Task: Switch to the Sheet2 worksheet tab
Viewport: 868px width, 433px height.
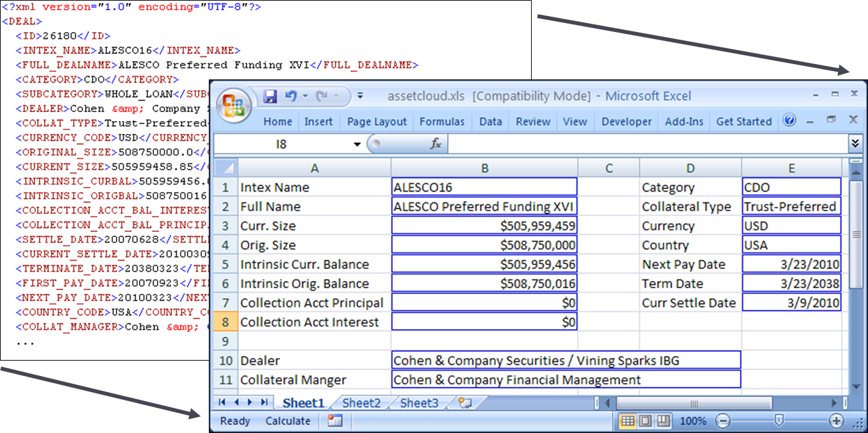Action: point(361,403)
